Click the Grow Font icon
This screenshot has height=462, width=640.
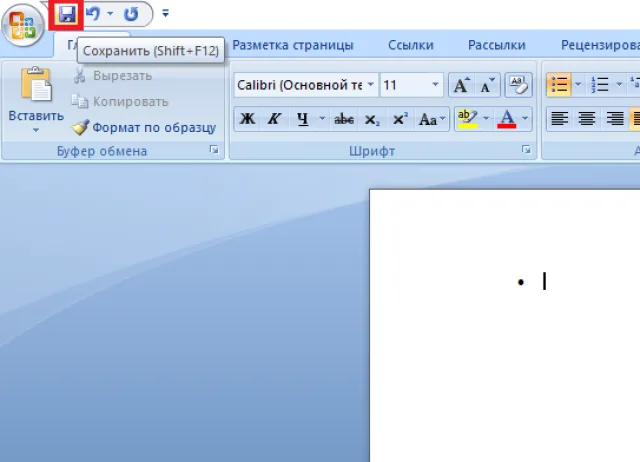point(462,85)
